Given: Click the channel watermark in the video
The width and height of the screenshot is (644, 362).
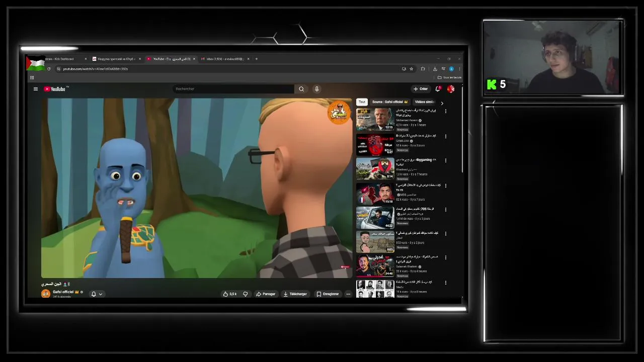Looking at the screenshot, I should [339, 113].
